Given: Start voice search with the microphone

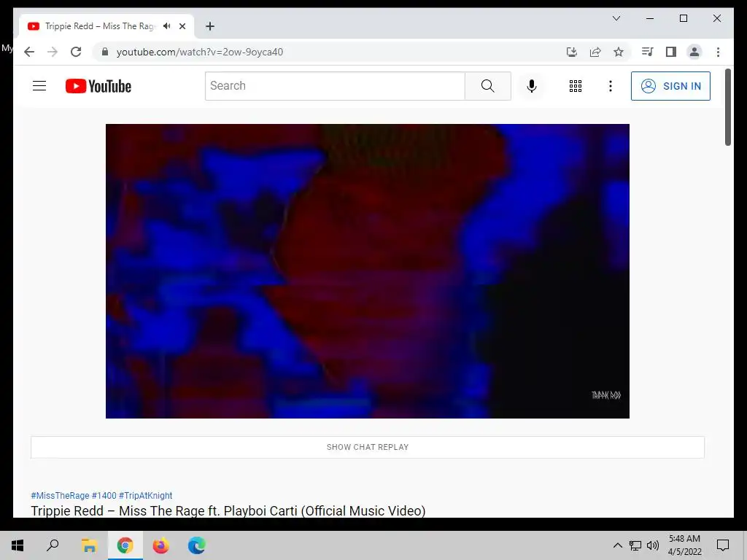Looking at the screenshot, I should coord(532,86).
